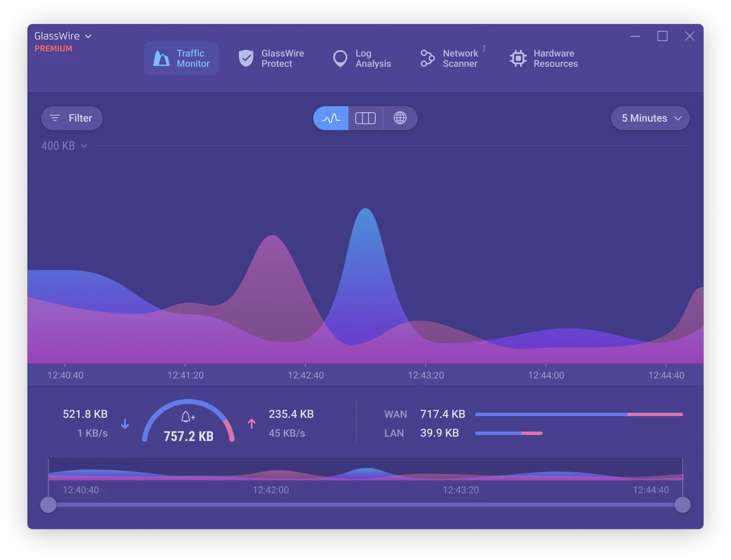
Task: Click the 235.4 KB upload value
Action: pos(291,414)
